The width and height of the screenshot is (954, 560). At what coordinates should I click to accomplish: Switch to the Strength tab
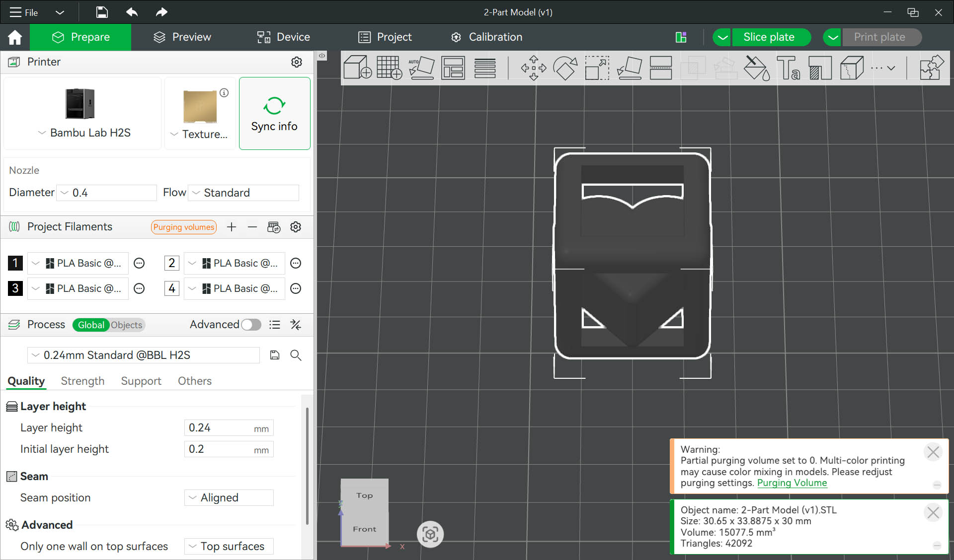pyautogui.click(x=82, y=381)
